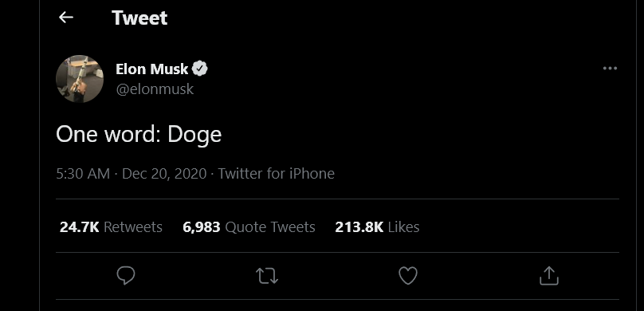Viewport: 644px width, 311px height.
Task: Open the @elonmusk handle link
Action: pyautogui.click(x=155, y=89)
